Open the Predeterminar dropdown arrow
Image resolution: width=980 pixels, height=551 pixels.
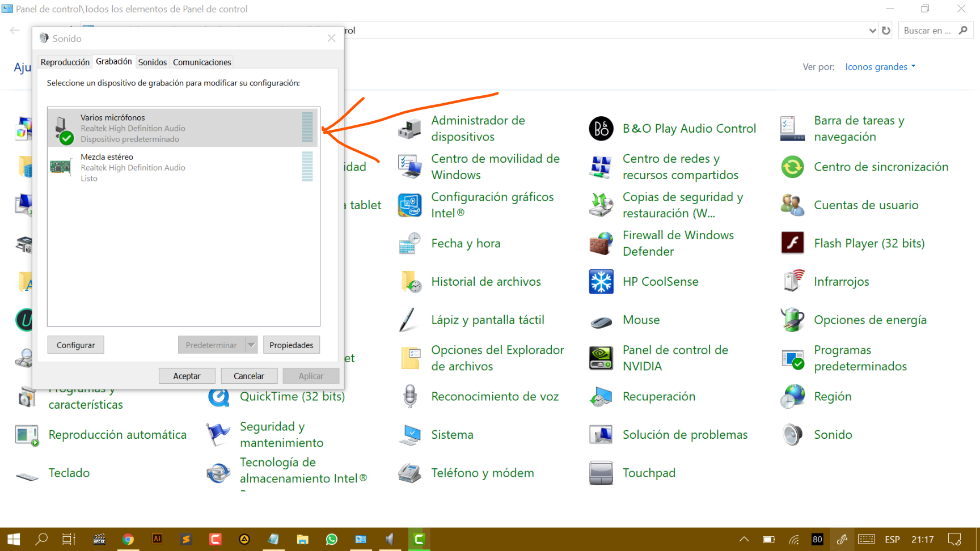point(251,344)
